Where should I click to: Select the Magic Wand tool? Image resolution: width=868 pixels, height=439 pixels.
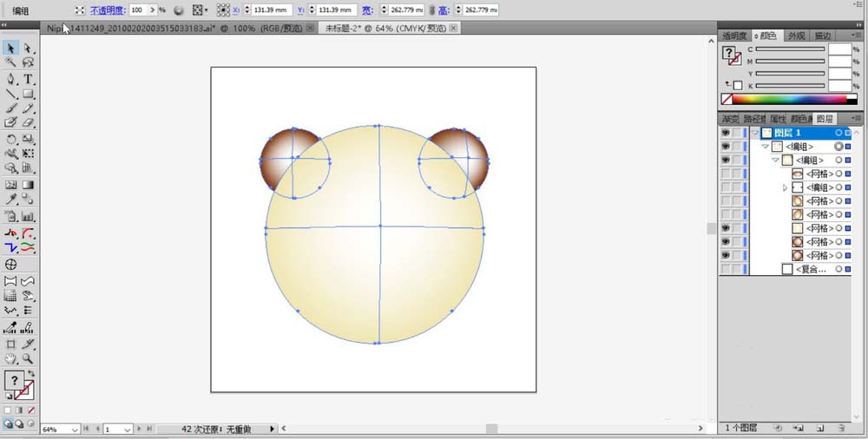coord(10,62)
